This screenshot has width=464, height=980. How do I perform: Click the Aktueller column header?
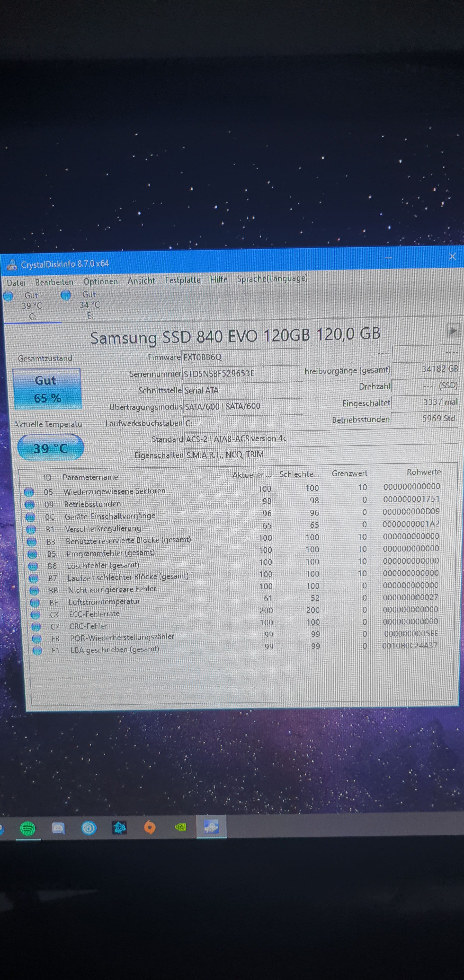(252, 474)
